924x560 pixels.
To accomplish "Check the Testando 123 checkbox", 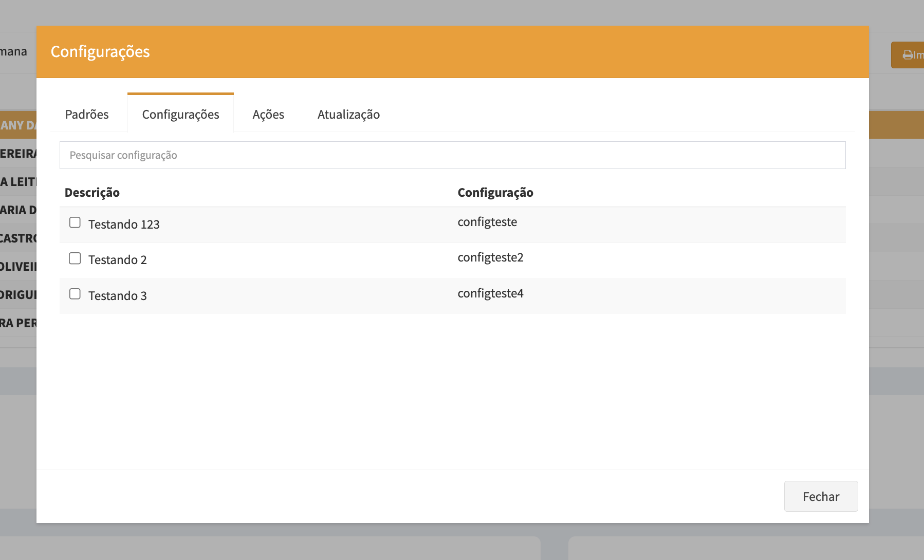I will tap(75, 222).
